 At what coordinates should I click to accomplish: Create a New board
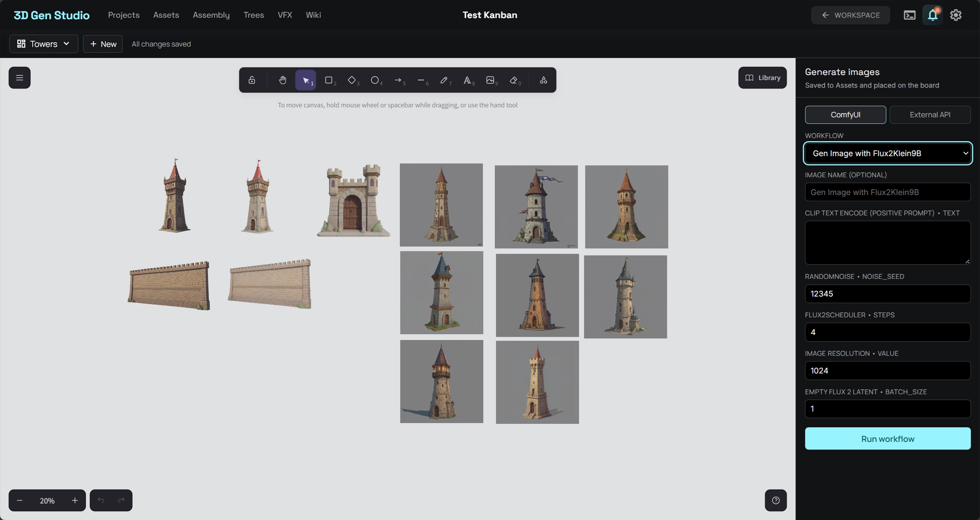click(x=103, y=44)
